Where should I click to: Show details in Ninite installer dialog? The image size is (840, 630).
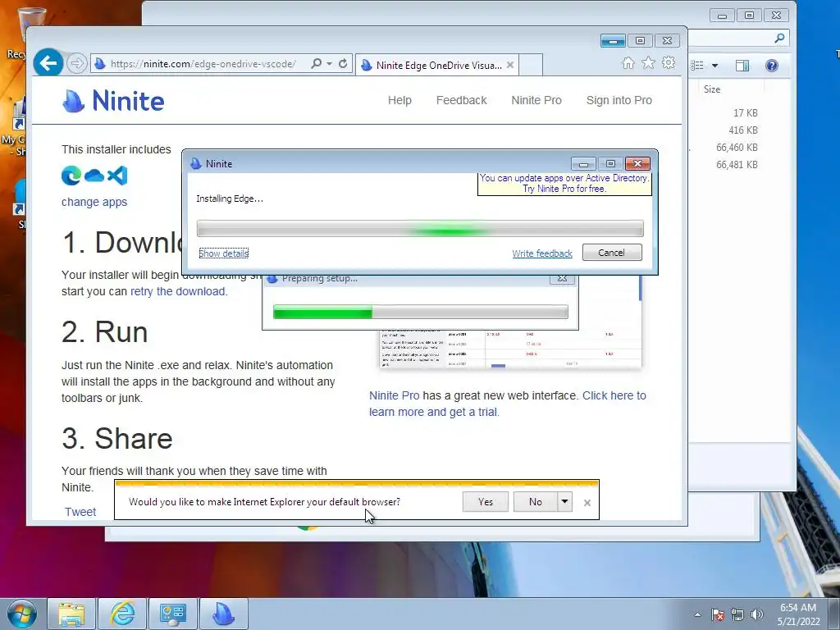(x=223, y=253)
